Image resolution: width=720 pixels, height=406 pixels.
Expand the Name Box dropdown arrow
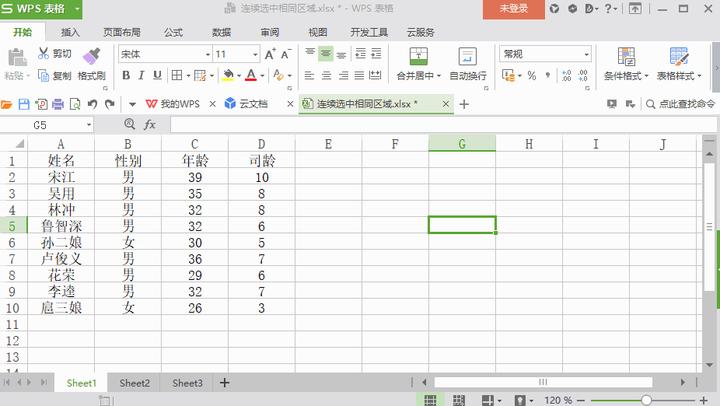pos(89,125)
